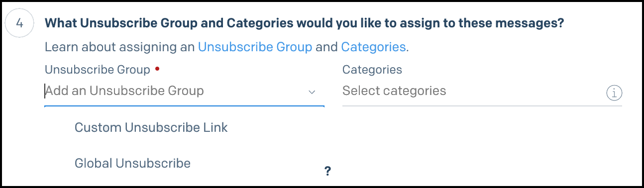Click the blue underline under Unsubscribe Group dropdown
Image resolution: width=644 pixels, height=188 pixels.
(184, 106)
